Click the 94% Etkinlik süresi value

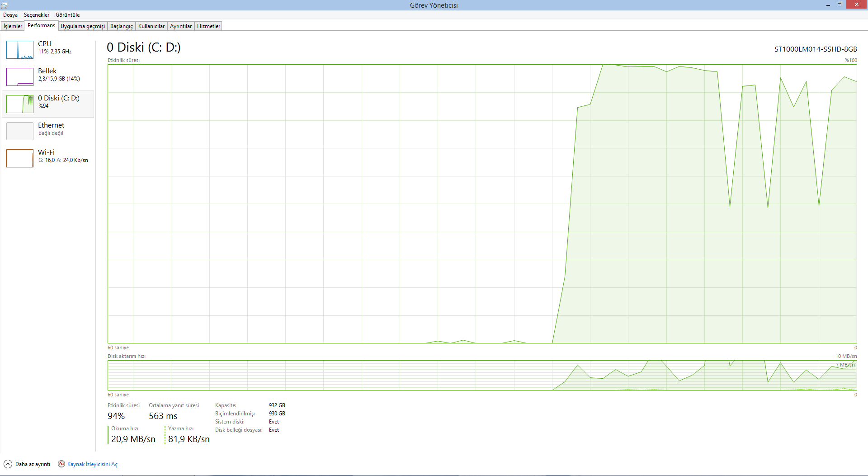tap(116, 416)
